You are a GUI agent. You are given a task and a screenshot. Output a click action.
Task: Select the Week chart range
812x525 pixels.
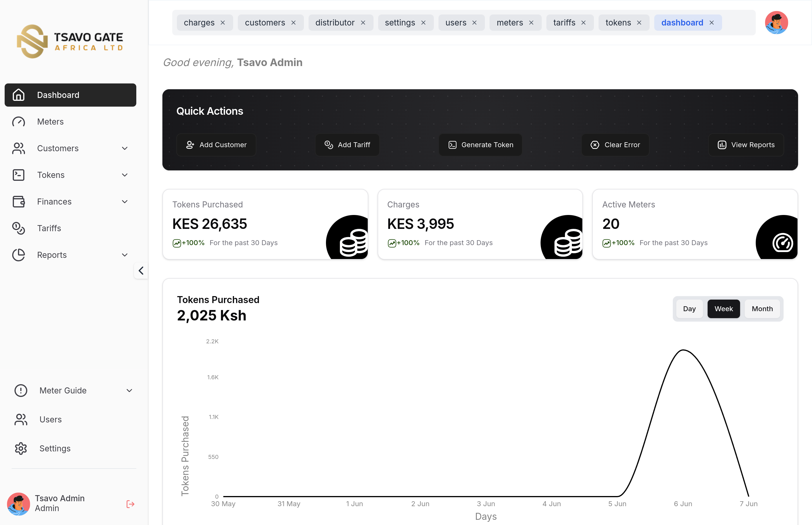pos(723,309)
